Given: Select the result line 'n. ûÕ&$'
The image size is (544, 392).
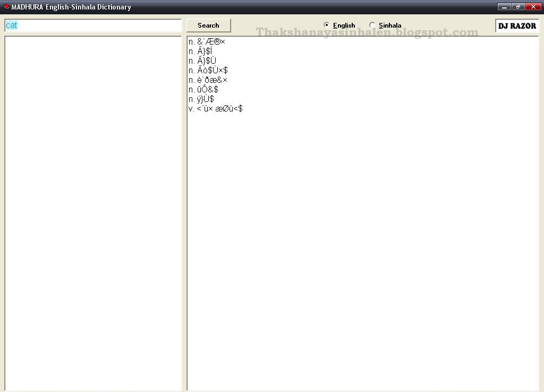Looking at the screenshot, I should point(203,89).
